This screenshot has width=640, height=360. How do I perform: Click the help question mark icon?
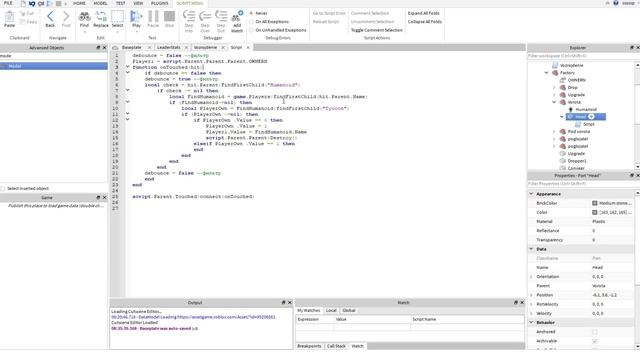(x=616, y=3)
